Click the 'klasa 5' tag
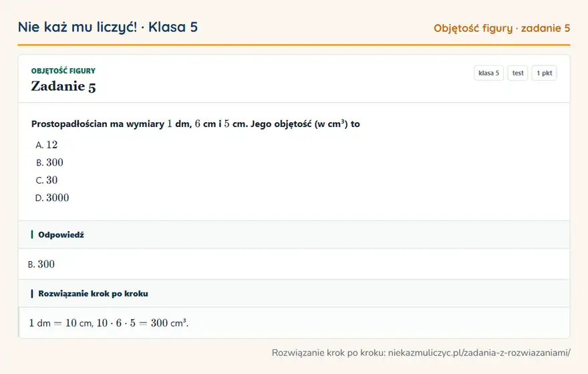The image size is (588, 374). tap(488, 73)
